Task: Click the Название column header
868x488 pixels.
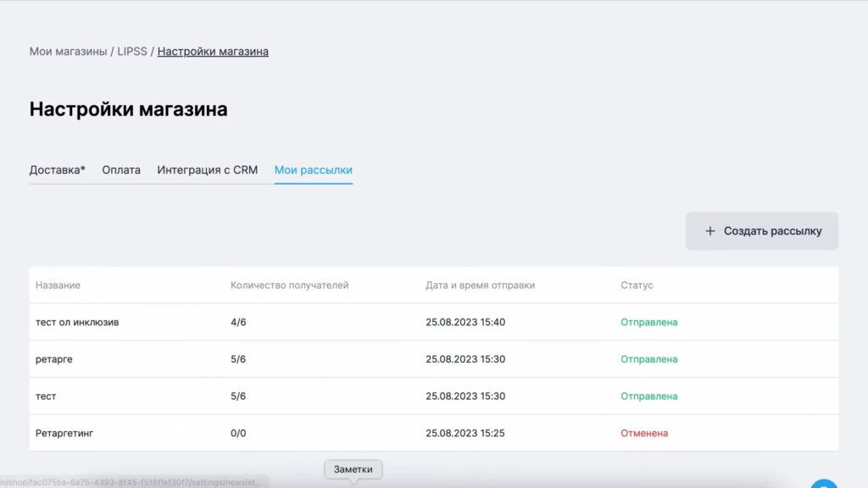Action: [x=58, y=285]
